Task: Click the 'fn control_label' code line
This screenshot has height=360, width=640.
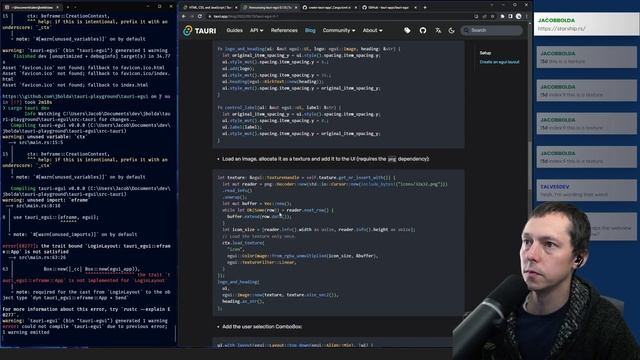Action: point(279,108)
